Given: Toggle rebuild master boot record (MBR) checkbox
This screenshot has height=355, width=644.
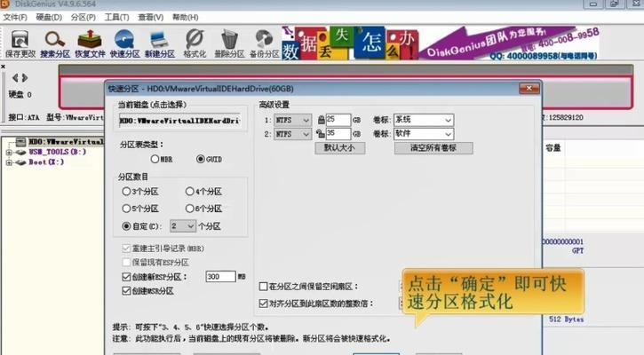Looking at the screenshot, I should tap(126, 248).
